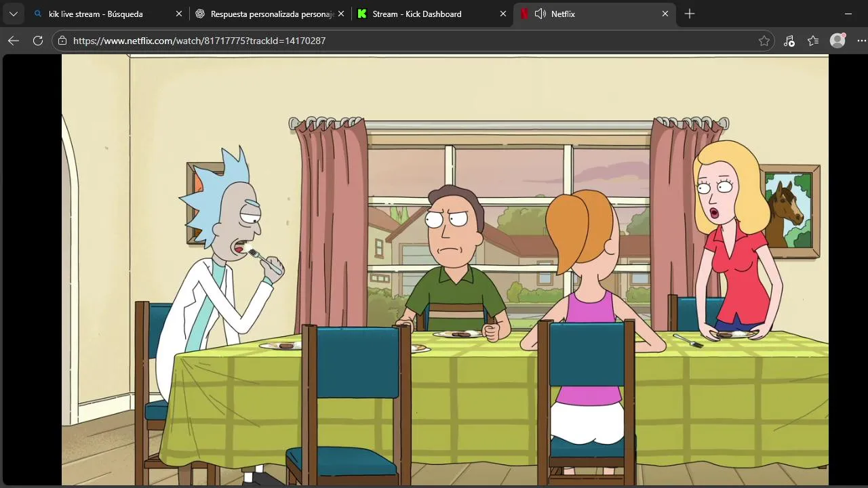Add this page to favorites star
Viewport: 868px width, 488px height.
[764, 41]
